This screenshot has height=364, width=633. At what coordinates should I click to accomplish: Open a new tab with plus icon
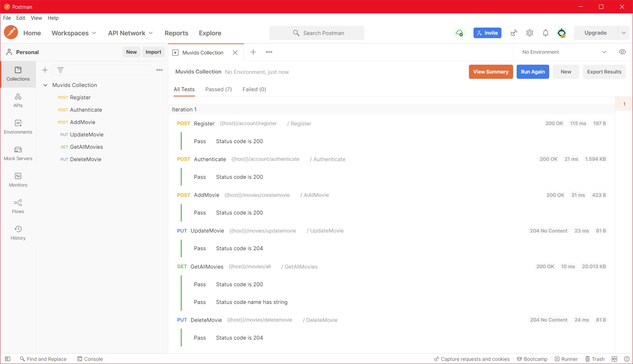click(x=253, y=52)
